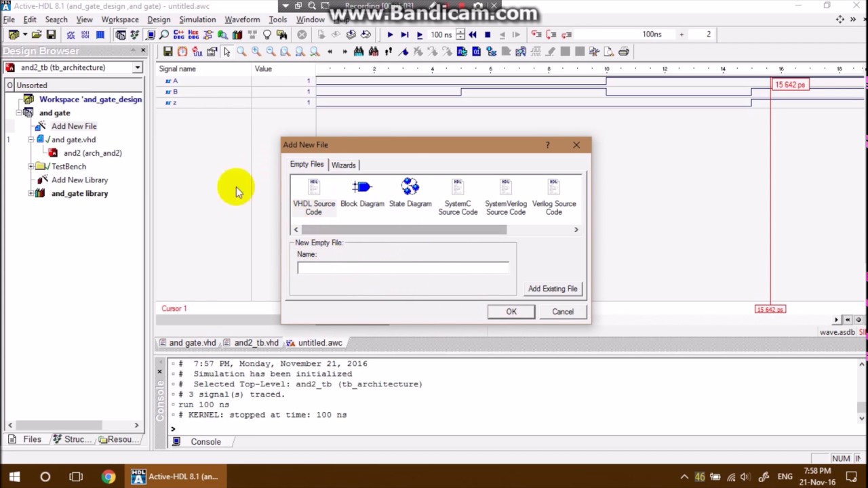The height and width of the screenshot is (488, 868).
Task: Open the Workspace menu
Action: [120, 20]
